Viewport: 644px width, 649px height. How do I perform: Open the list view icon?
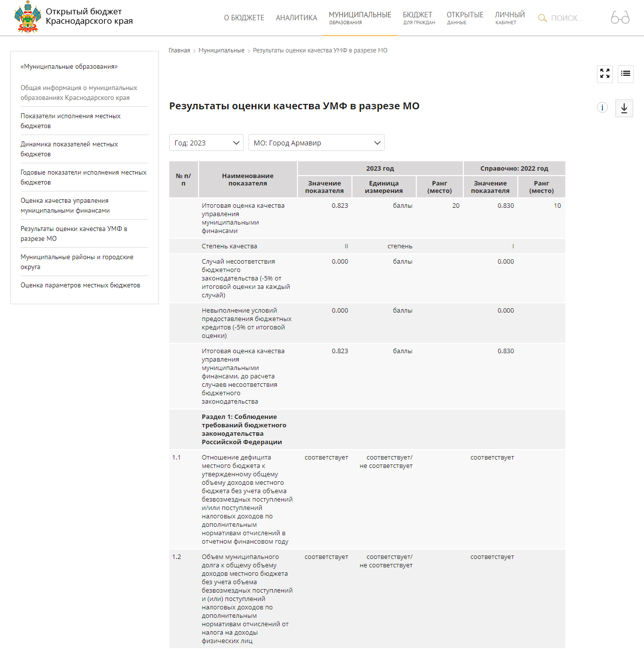coord(626,74)
